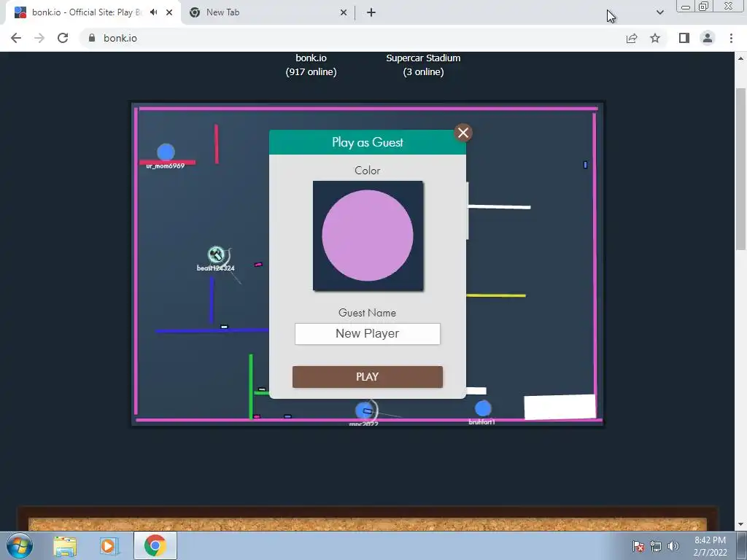This screenshot has width=747, height=560.
Task: Click the page scrollbar up arrow
Action: click(x=740, y=58)
